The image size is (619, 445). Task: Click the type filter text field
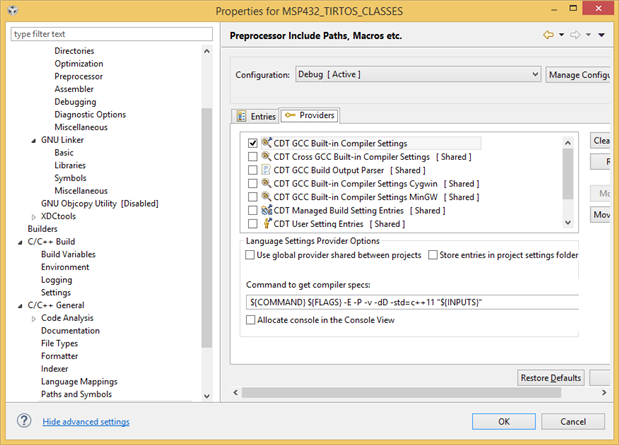(112, 34)
